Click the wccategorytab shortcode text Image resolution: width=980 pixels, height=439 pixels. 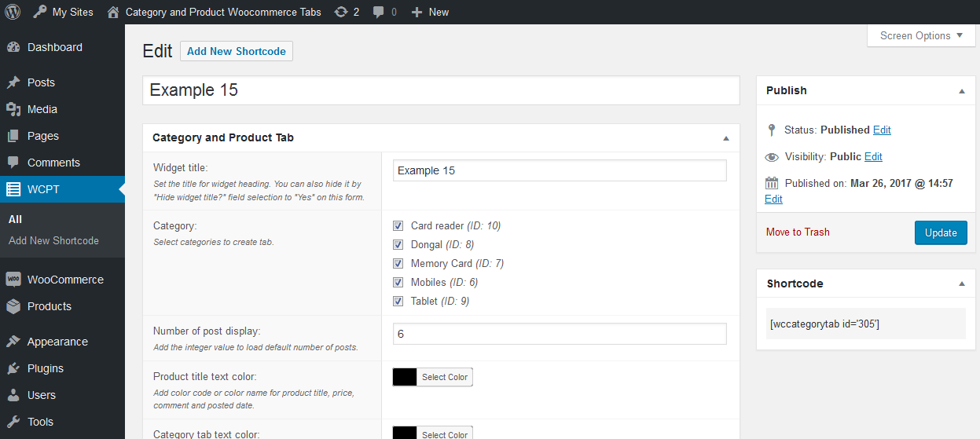tap(825, 324)
